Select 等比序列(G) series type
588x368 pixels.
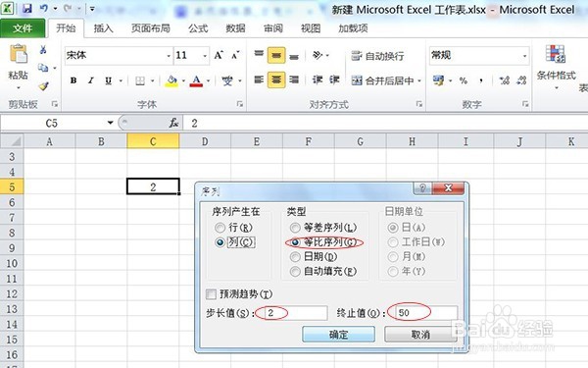(x=295, y=242)
